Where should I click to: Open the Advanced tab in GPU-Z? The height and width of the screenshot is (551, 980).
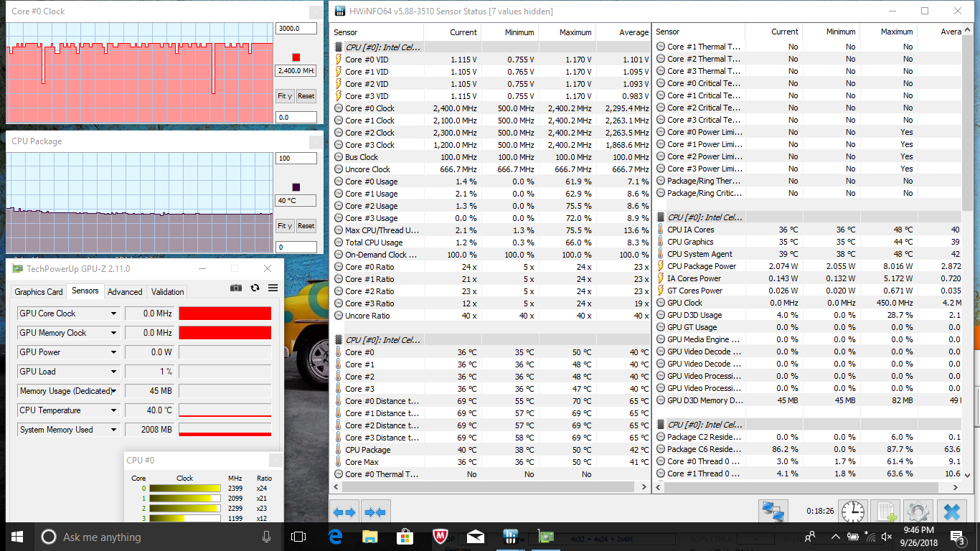(x=125, y=292)
